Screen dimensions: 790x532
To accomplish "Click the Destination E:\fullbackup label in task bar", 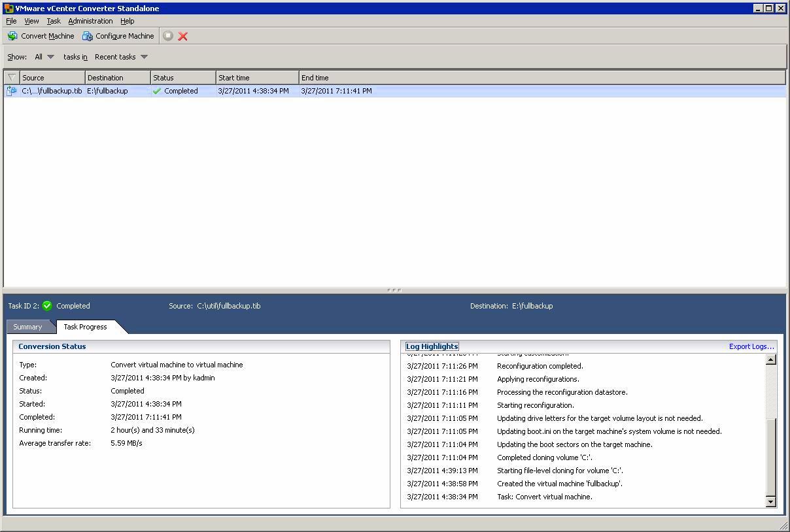I will pos(511,306).
